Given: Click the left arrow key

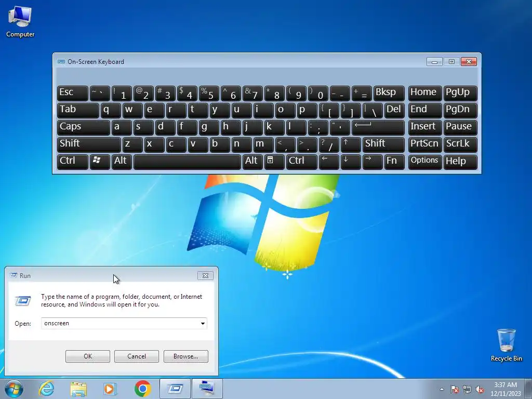Looking at the screenshot, I should (329, 162).
